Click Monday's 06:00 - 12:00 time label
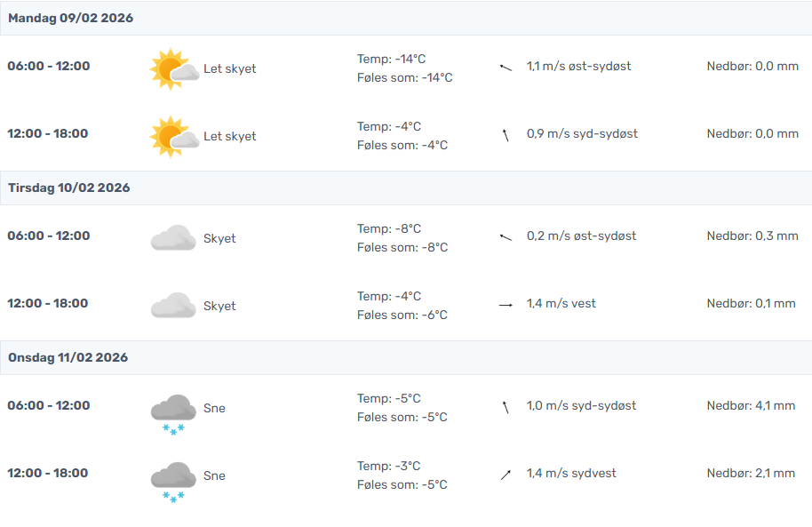812x527 pixels. click(x=49, y=66)
